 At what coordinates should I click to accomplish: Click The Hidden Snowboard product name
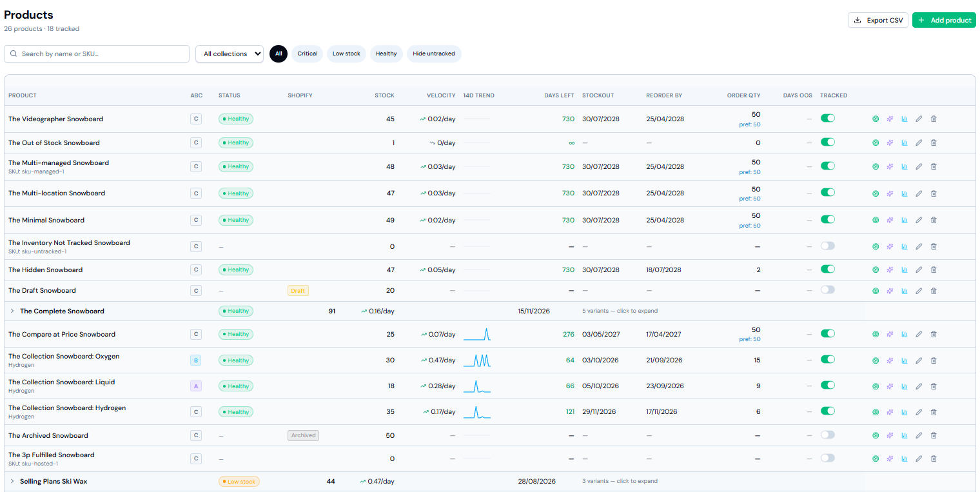[x=45, y=270]
